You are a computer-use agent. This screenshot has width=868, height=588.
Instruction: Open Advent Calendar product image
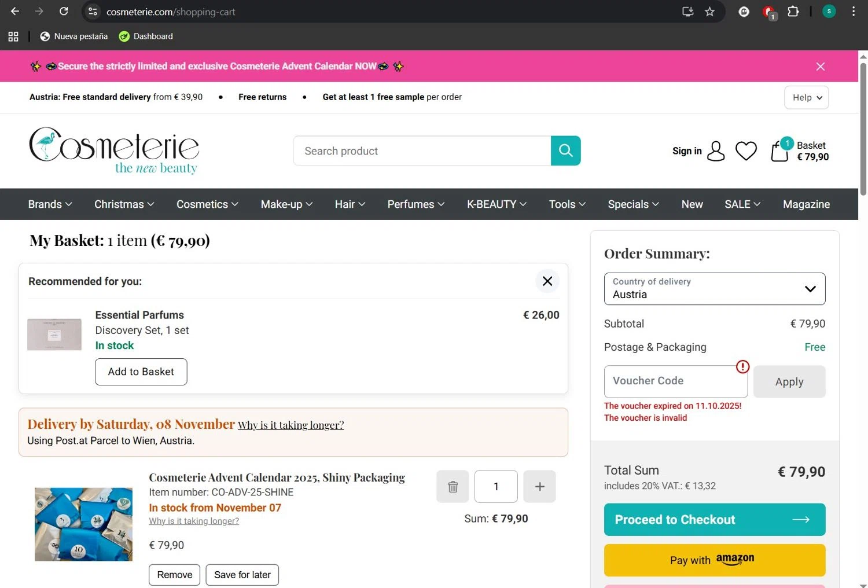[83, 524]
